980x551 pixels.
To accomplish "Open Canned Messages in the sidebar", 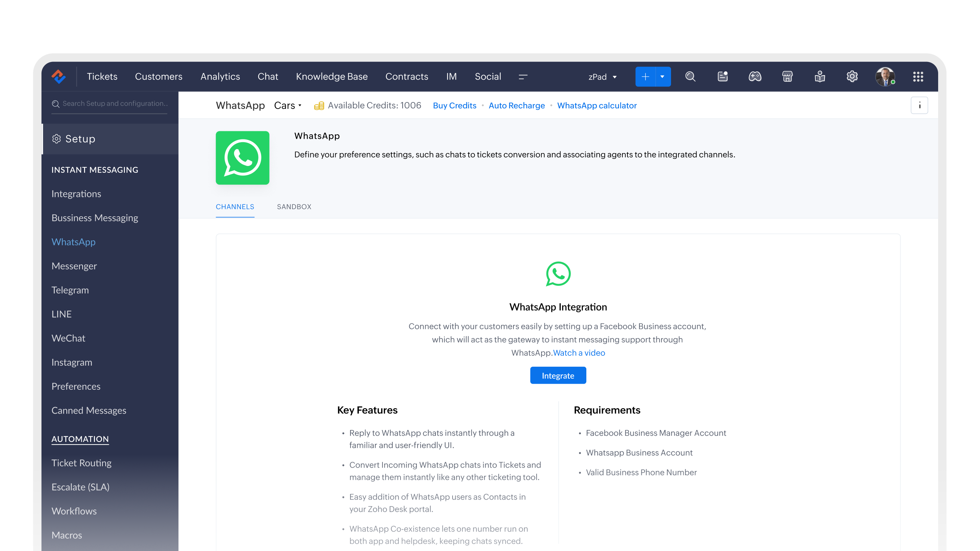I will [88, 410].
